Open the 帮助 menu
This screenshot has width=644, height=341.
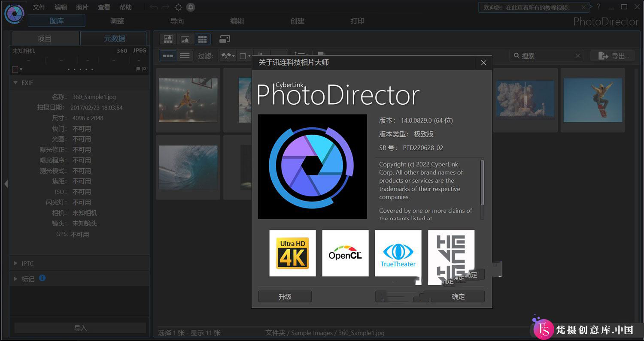pyautogui.click(x=125, y=7)
